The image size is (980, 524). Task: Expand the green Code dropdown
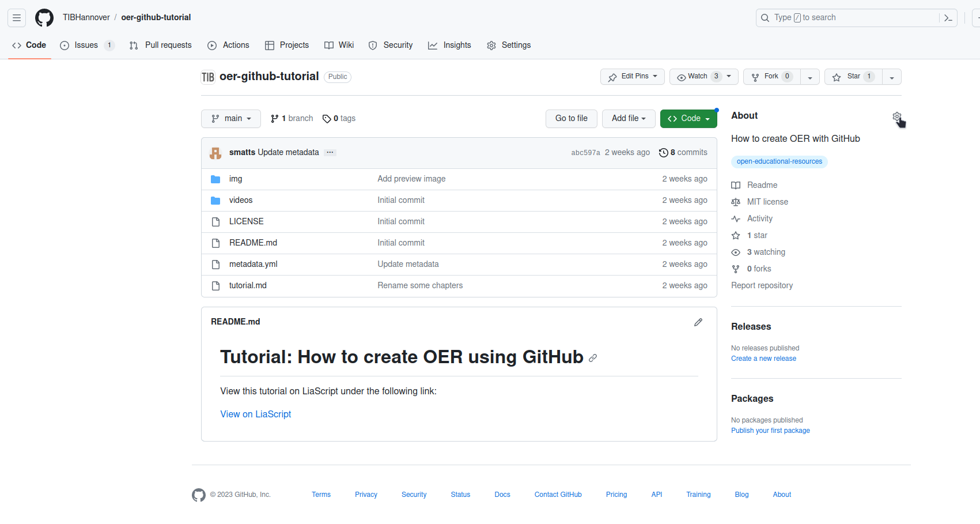[688, 119]
